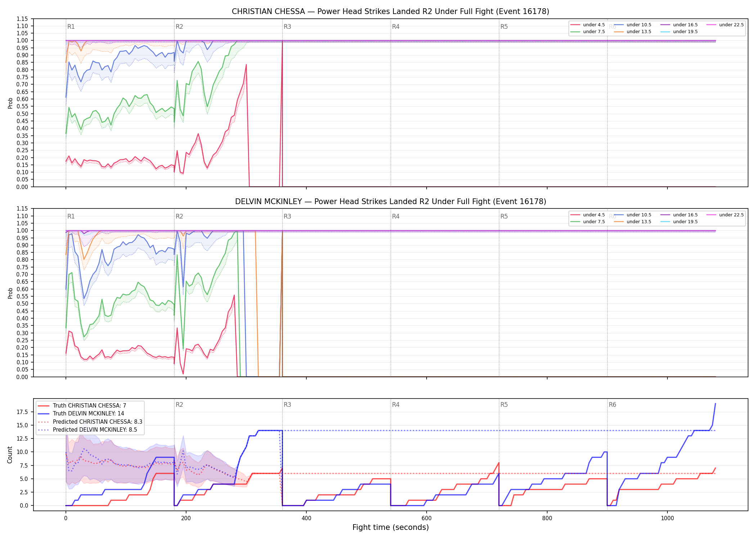Click the R3 round marker in McKinley chart
This screenshot has width=756, height=540.
click(x=287, y=216)
